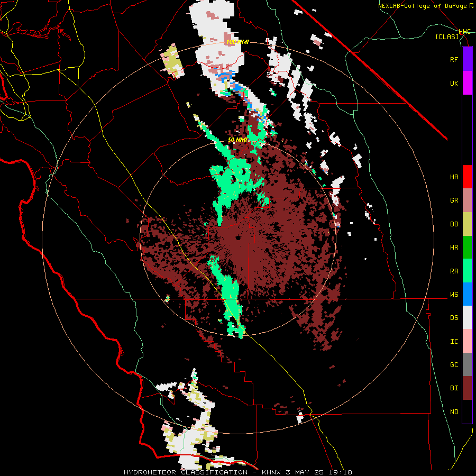
Task: Click the radar site center dot
Action: [238, 237]
